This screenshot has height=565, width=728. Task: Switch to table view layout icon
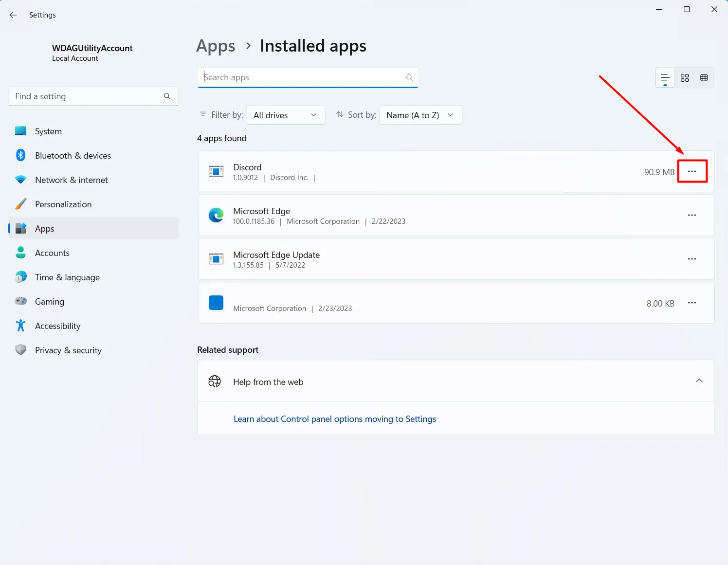click(x=704, y=78)
